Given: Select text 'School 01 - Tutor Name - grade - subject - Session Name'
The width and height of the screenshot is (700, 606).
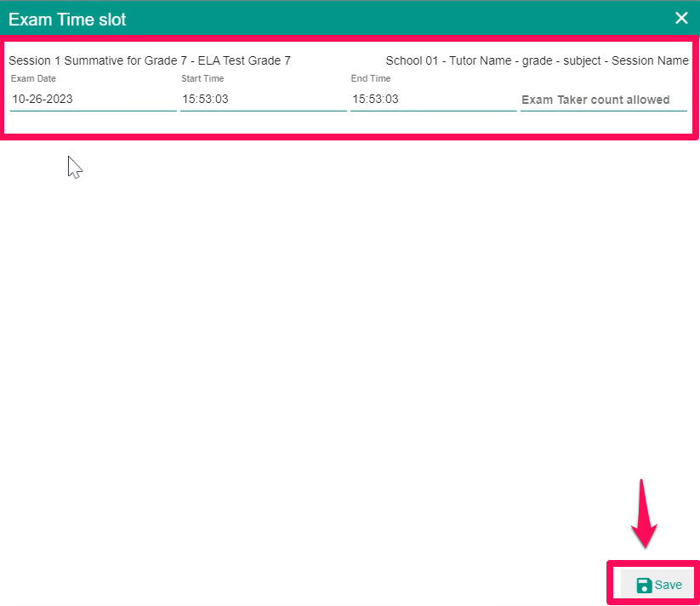Looking at the screenshot, I should pyautogui.click(x=537, y=60).
